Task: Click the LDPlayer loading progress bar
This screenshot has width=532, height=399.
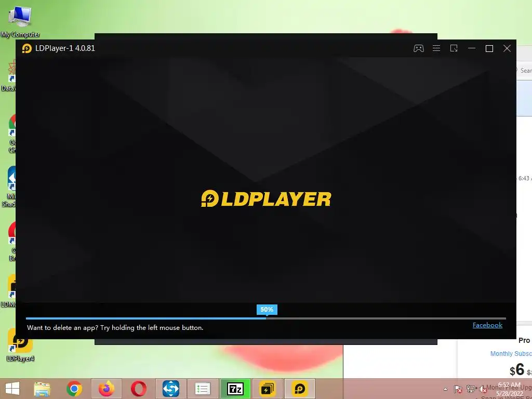Action: [x=266, y=318]
